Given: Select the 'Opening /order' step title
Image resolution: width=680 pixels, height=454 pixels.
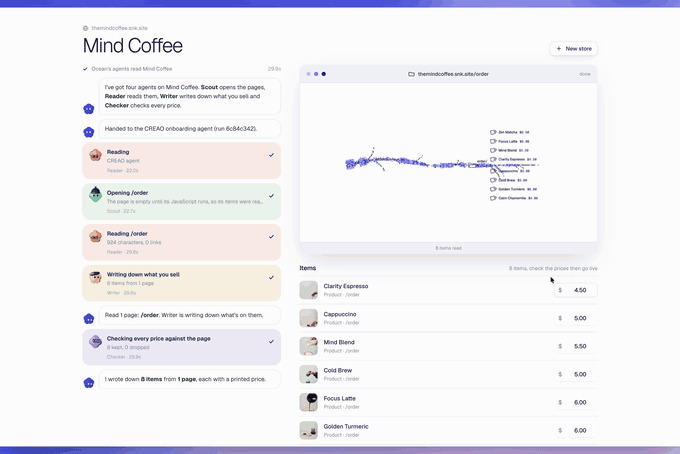Looking at the screenshot, I should [x=128, y=193].
